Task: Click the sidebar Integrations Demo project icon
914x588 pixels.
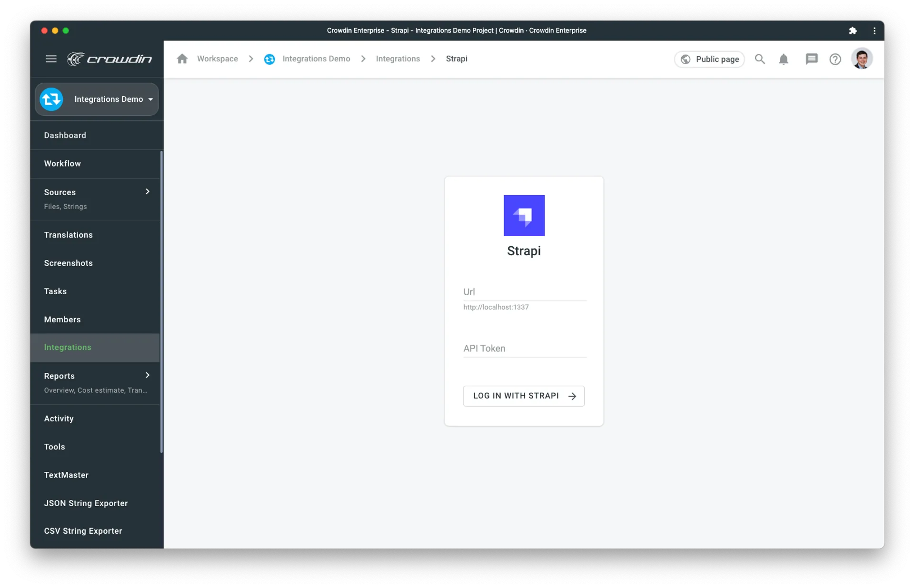Action: point(51,99)
